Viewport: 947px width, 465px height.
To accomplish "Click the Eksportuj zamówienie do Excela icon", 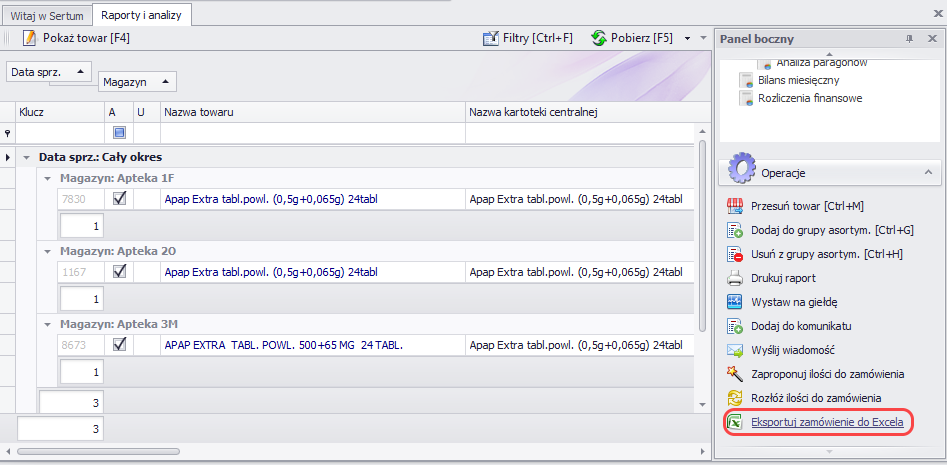I will coord(735,423).
